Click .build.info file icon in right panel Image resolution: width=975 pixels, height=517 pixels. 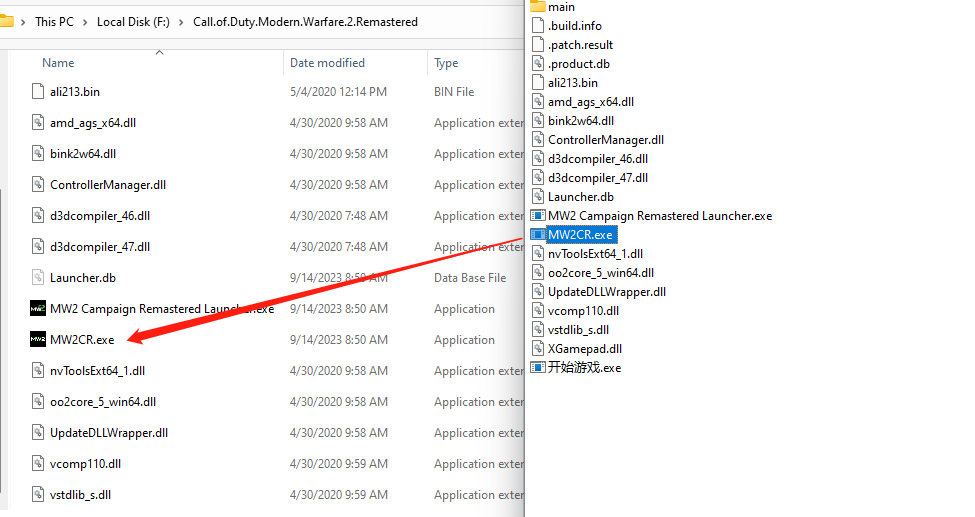538,26
